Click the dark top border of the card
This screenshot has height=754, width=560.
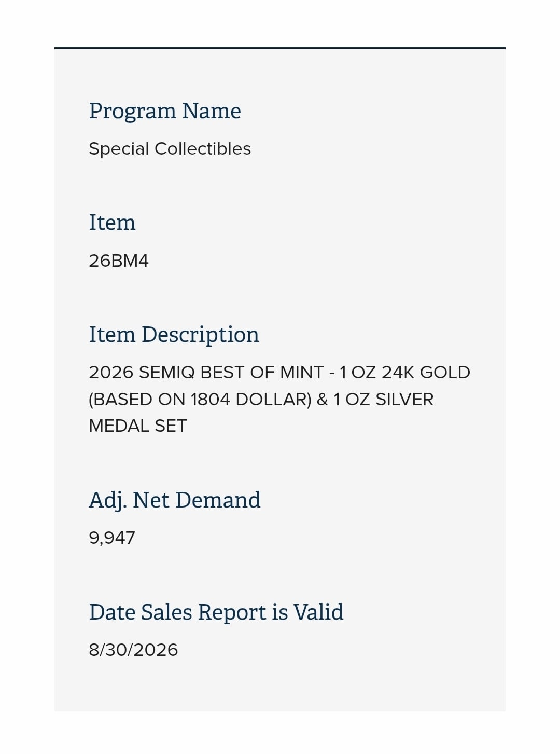coord(280,48)
